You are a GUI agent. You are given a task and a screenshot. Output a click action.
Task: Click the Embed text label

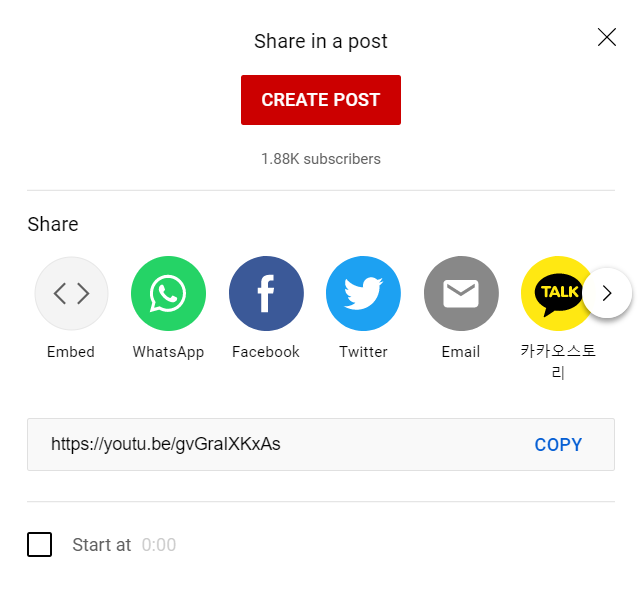(71, 352)
